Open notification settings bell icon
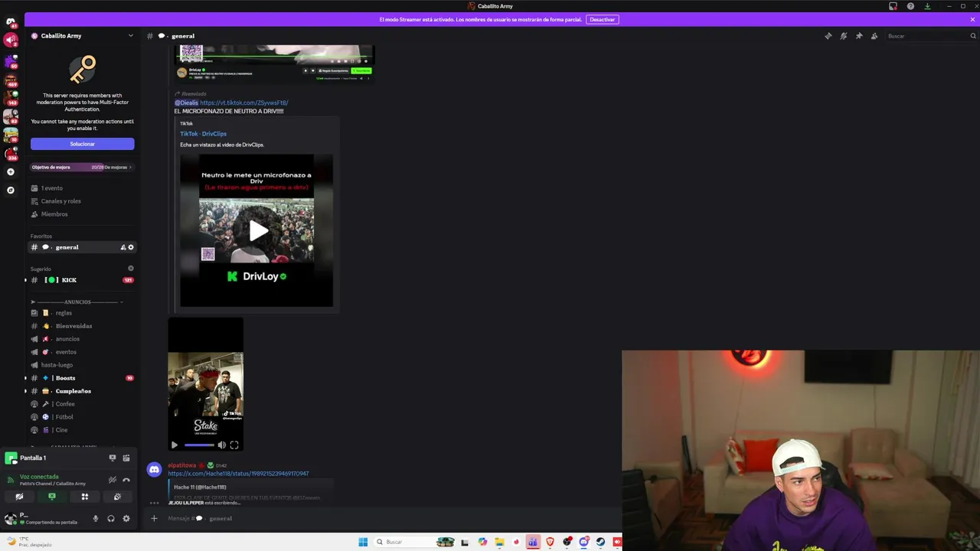This screenshot has width=980, height=551. coord(843,36)
